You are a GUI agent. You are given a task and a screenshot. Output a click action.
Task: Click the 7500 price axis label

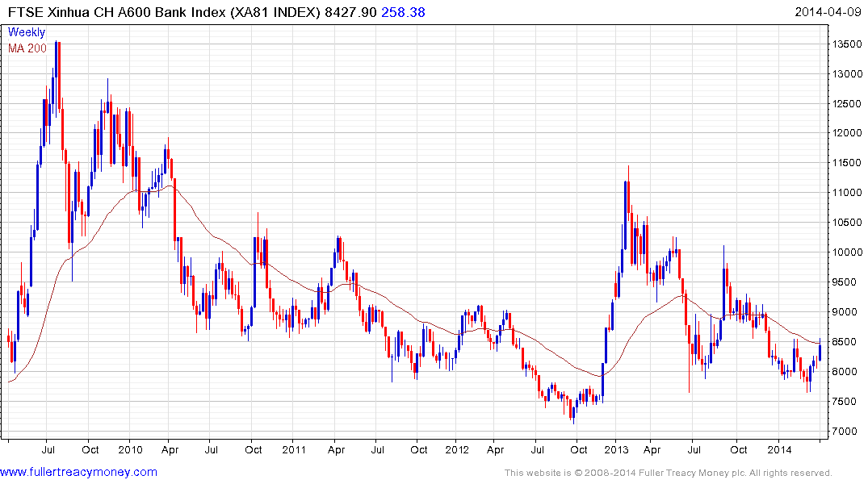pos(845,403)
